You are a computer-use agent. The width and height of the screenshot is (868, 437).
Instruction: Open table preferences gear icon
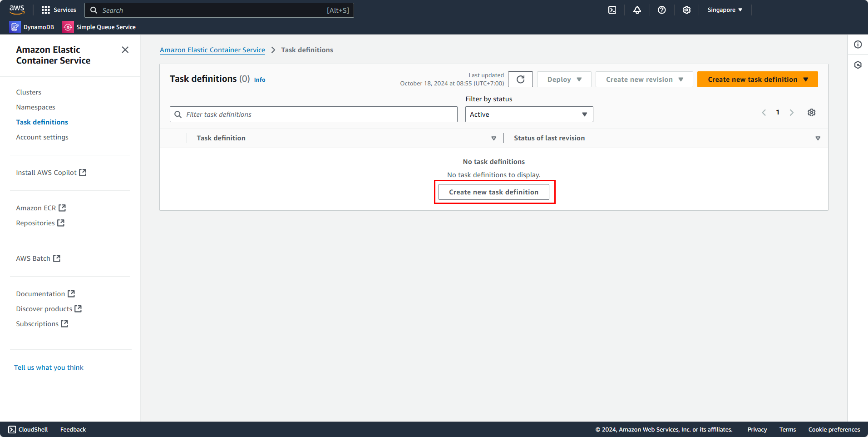pos(812,113)
